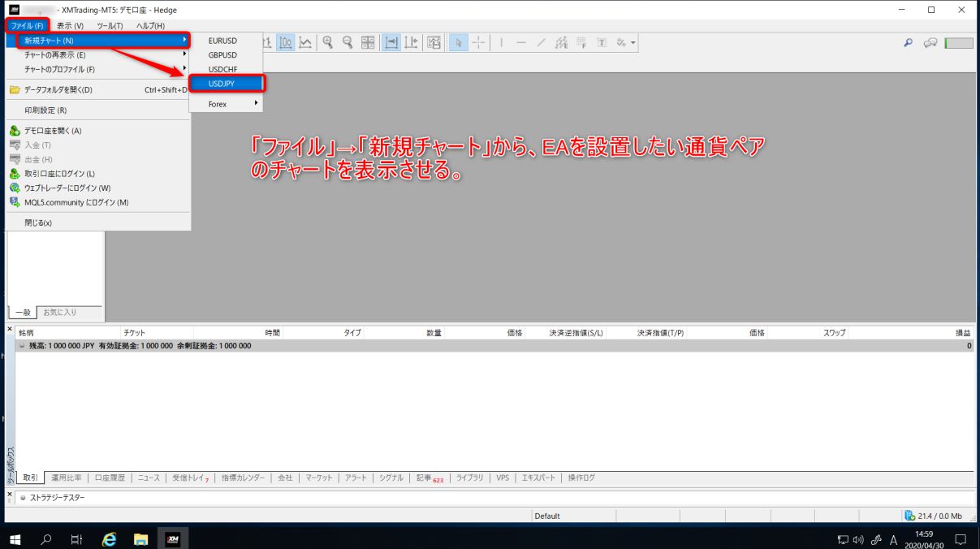This screenshot has height=549, width=980.
Task: Choose MQL5.community にログイン (M) entry
Action: [97, 202]
